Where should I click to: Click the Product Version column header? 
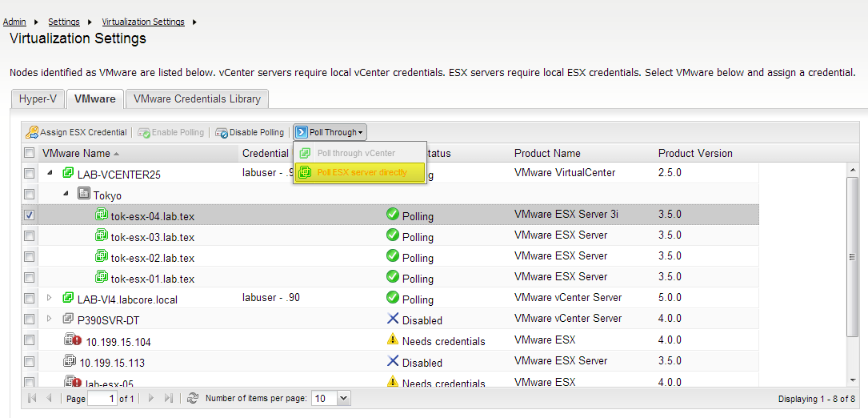[x=695, y=154]
